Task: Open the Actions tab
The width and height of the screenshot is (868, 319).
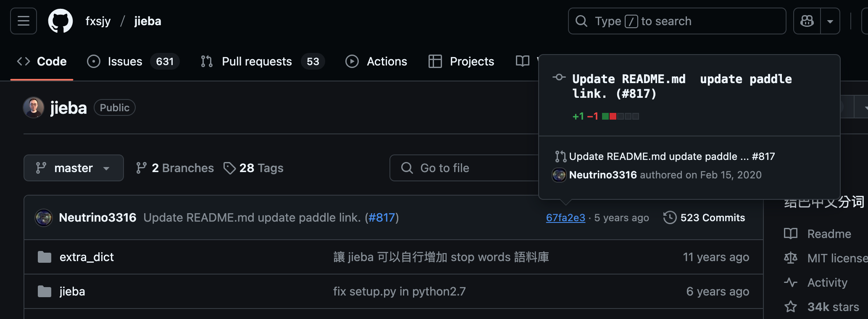Action: tap(387, 61)
